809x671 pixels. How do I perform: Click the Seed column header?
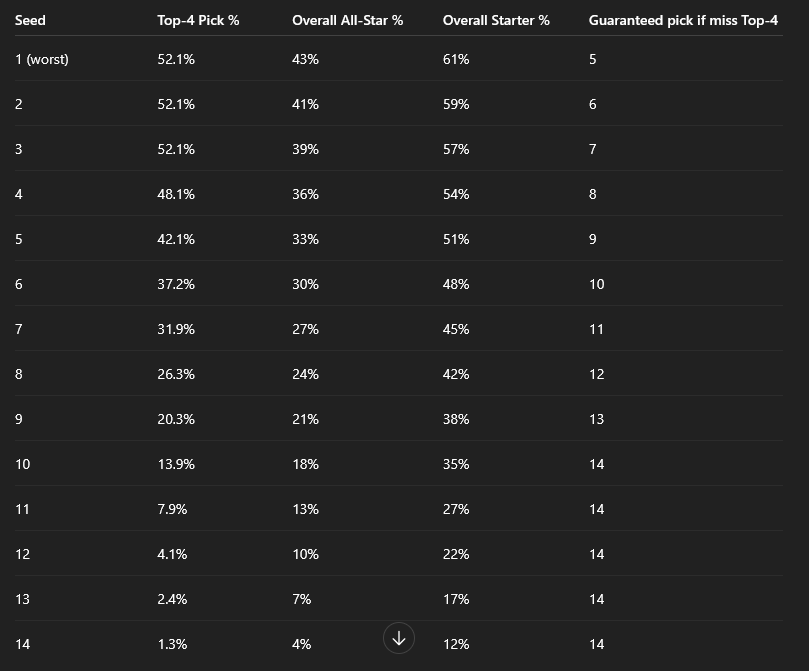click(x=30, y=20)
